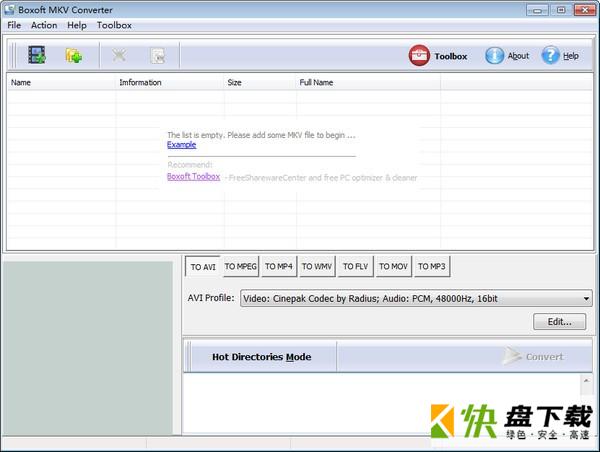Open the Help menu
This screenshot has width=600, height=452.
(77, 25)
